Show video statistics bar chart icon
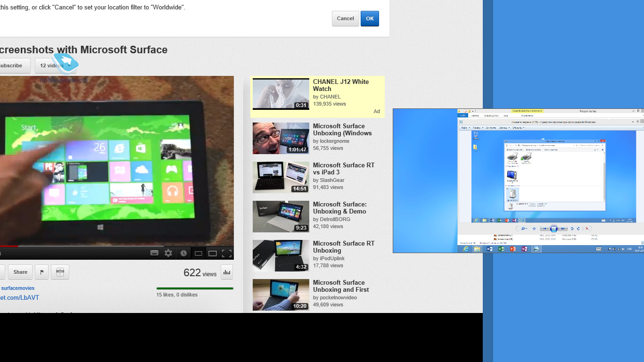The width and height of the screenshot is (644, 362). tap(227, 272)
